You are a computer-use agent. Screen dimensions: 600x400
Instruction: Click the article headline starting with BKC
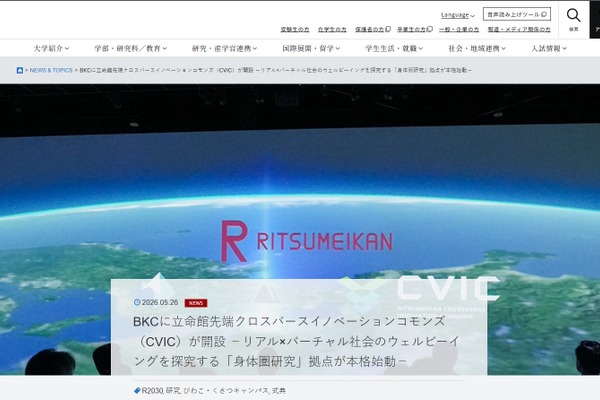[296, 341]
